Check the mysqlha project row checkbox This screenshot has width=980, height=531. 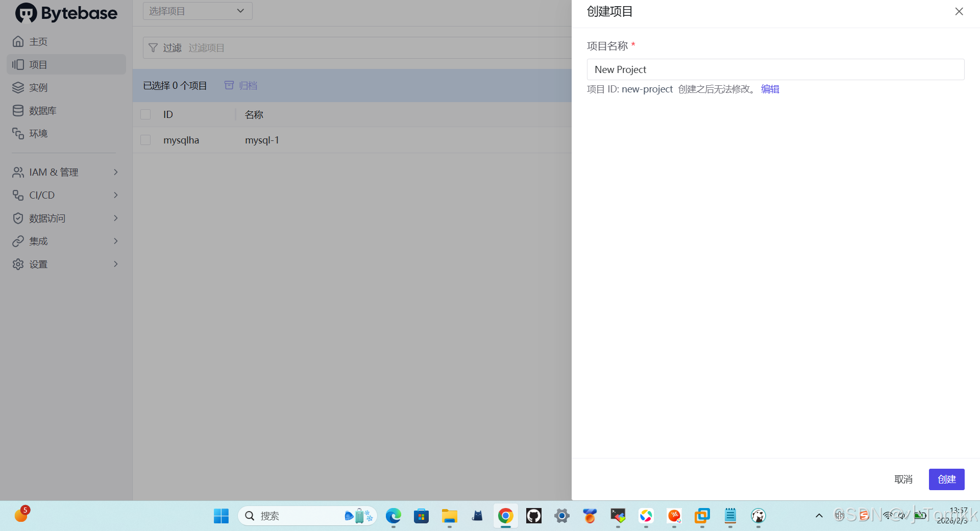[x=145, y=140]
